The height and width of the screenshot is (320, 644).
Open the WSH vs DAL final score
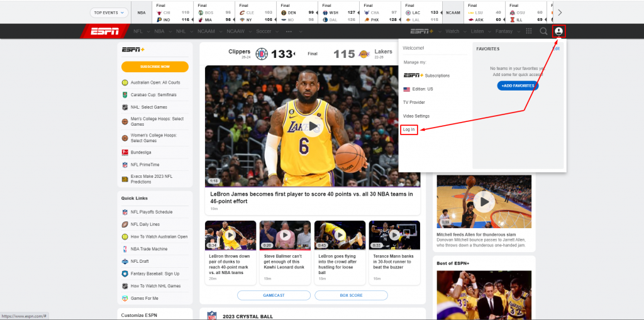(339, 13)
